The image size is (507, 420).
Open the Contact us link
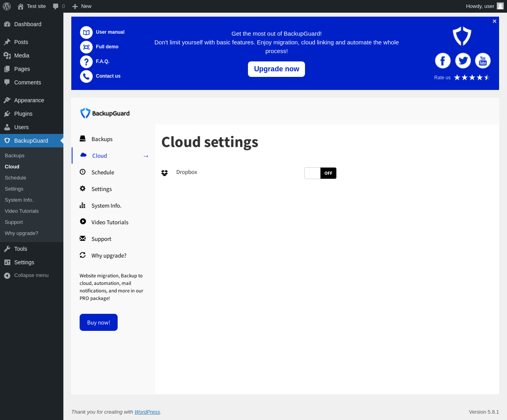[x=108, y=76]
